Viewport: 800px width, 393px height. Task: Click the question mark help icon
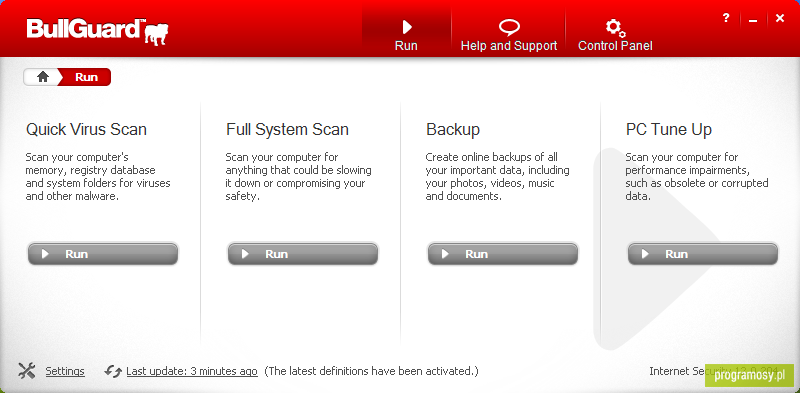tap(726, 18)
